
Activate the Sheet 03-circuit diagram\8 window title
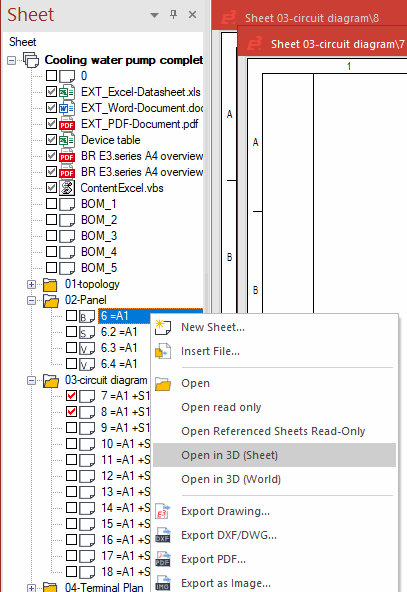point(312,18)
